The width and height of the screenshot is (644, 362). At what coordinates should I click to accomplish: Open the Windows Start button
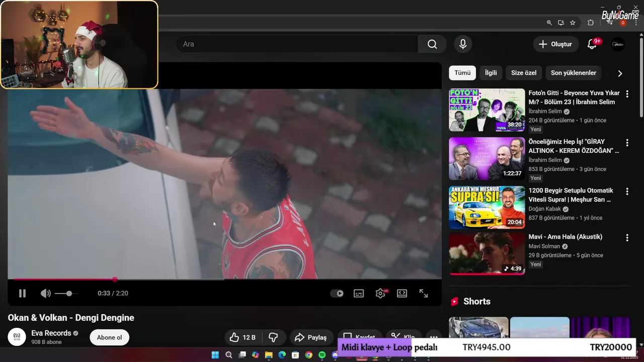coord(215,355)
